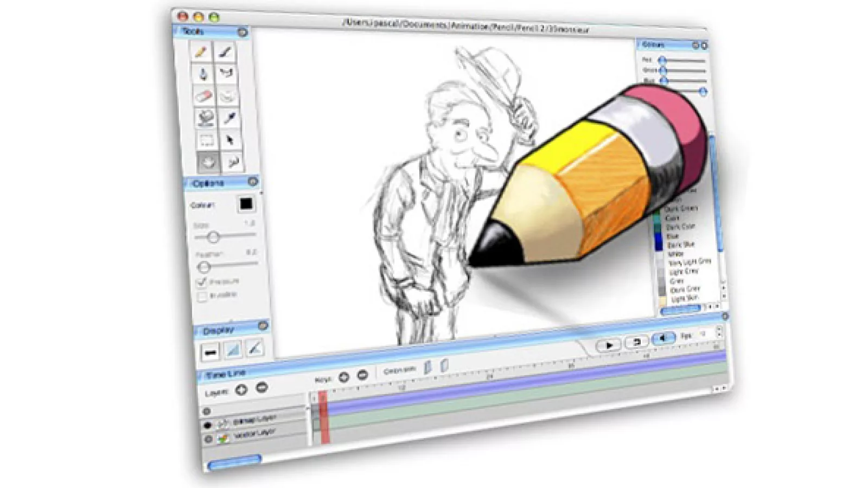Collapse the Options panel with its header button
The width and height of the screenshot is (868, 488).
pyautogui.click(x=253, y=182)
